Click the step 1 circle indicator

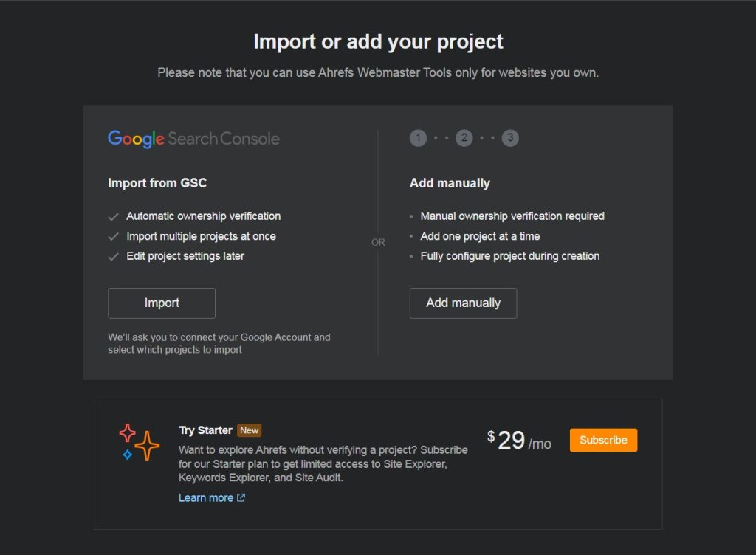418,138
